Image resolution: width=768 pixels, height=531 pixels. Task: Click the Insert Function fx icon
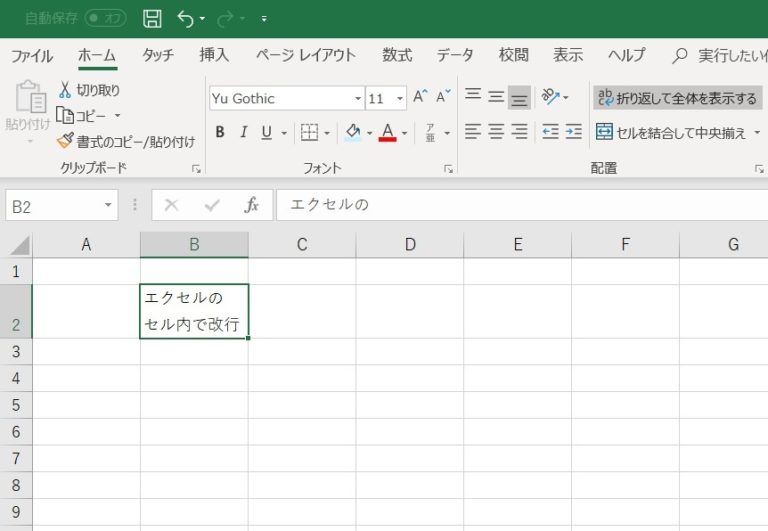pyautogui.click(x=252, y=205)
